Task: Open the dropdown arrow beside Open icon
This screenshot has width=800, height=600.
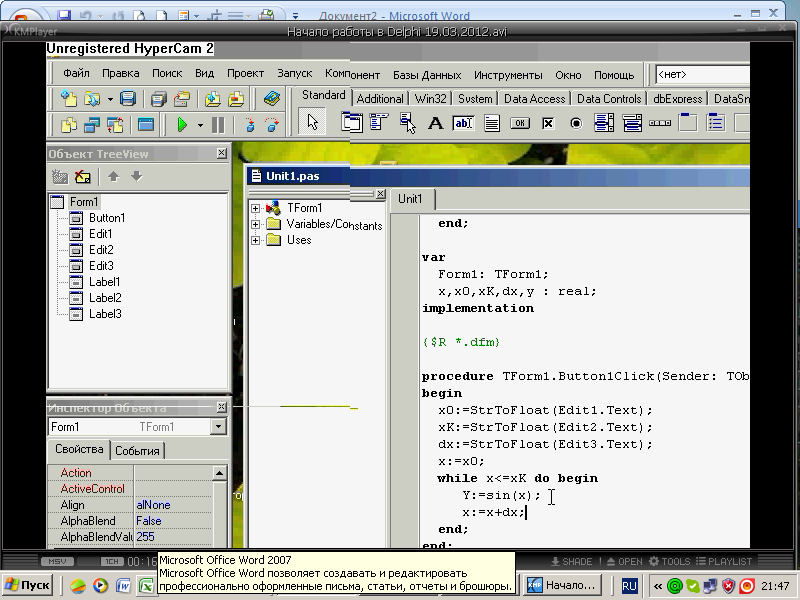Action: 110,99
